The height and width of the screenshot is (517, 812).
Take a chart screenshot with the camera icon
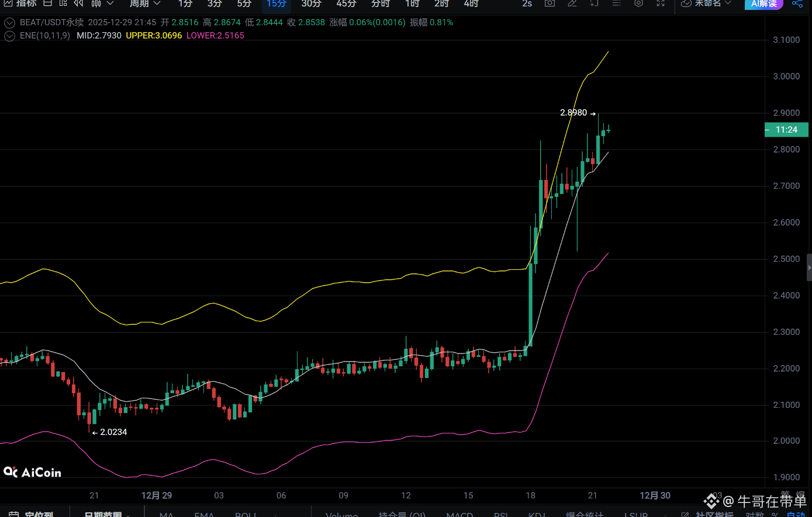point(550,5)
